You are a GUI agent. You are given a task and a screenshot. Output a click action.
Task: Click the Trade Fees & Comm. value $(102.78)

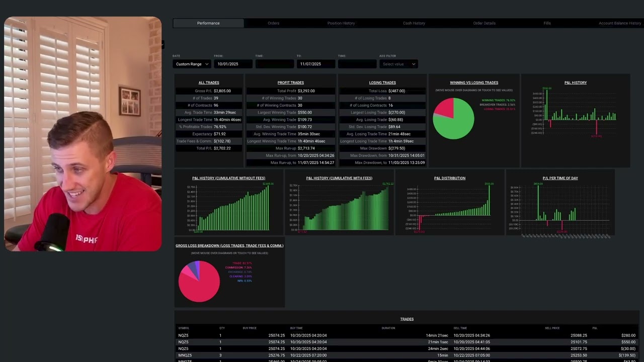pyautogui.click(x=222, y=141)
